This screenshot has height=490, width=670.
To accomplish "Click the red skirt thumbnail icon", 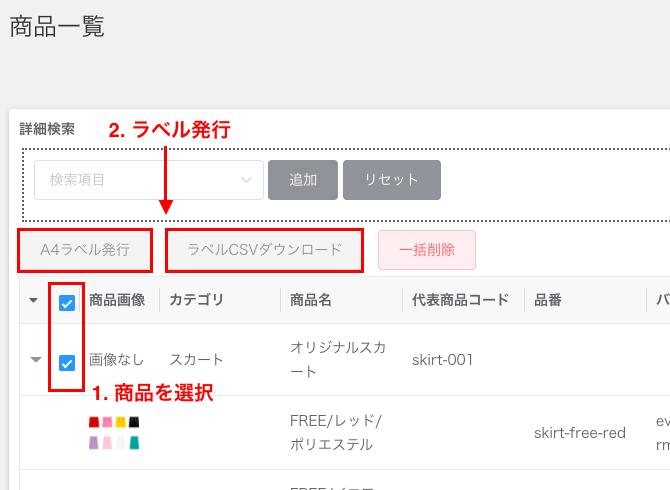I will coord(94,422).
